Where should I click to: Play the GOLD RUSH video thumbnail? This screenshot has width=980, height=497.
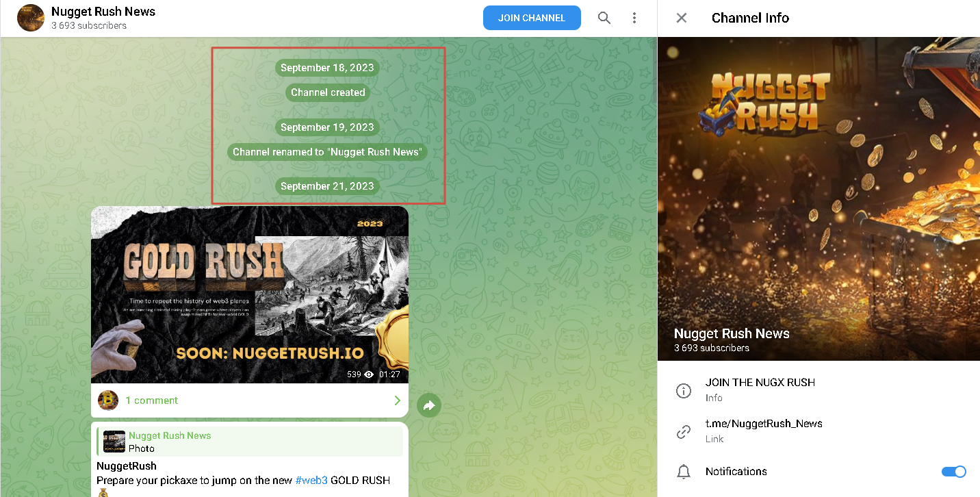[x=250, y=294]
